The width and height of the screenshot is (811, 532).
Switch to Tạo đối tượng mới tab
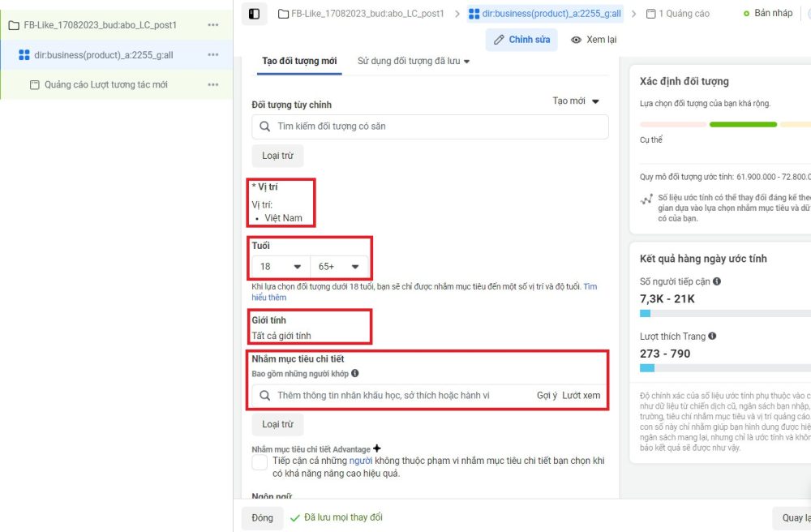(x=299, y=61)
